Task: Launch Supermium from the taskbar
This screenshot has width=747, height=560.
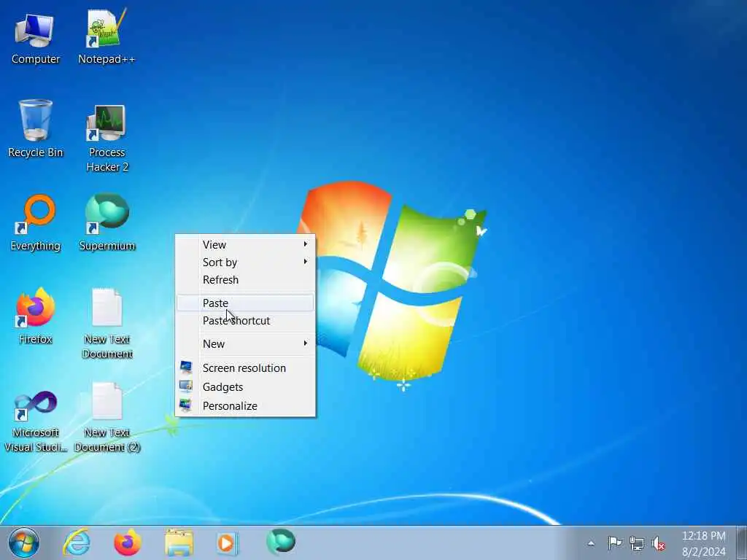Action: (x=281, y=542)
